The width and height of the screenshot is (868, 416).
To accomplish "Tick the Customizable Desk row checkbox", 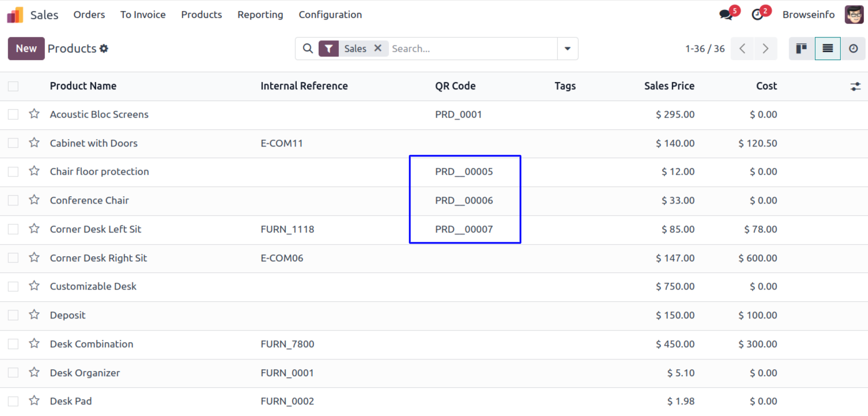I will coord(13,287).
